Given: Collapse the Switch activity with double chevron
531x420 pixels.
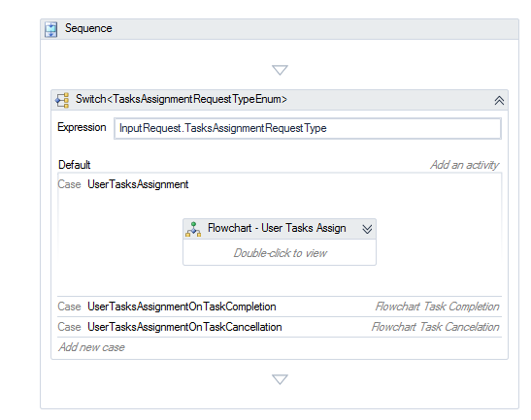Looking at the screenshot, I should (499, 101).
